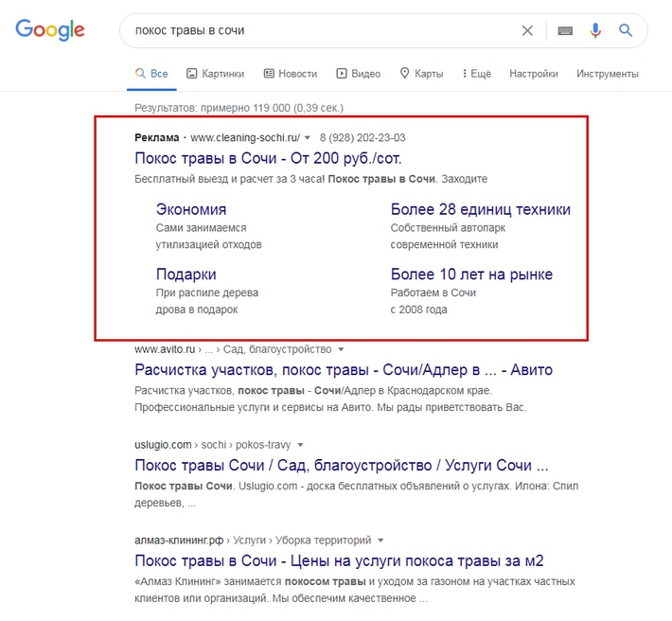
Task: Open the 'Подарки' sitelink
Action: click(186, 275)
